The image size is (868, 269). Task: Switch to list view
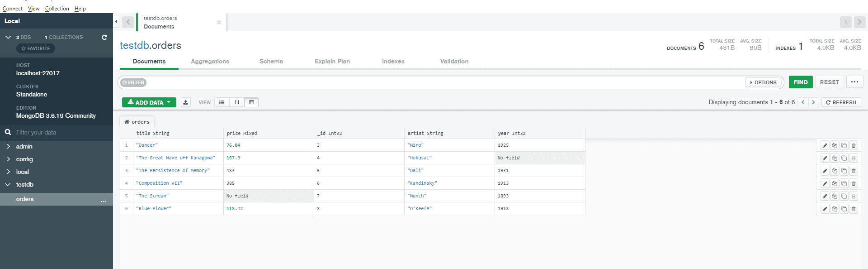tap(222, 102)
